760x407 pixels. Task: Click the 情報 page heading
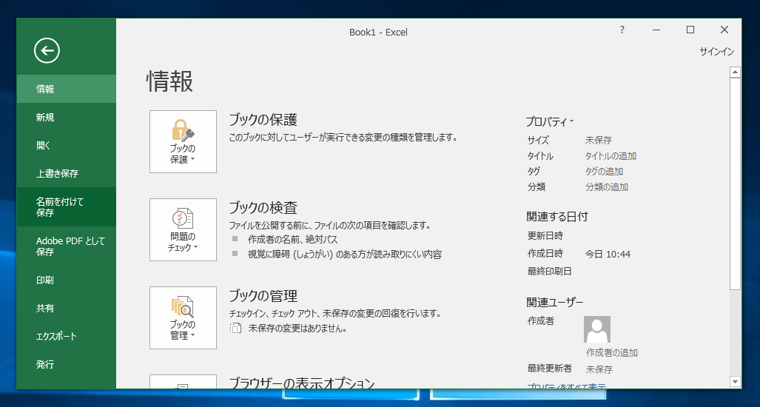tap(170, 81)
